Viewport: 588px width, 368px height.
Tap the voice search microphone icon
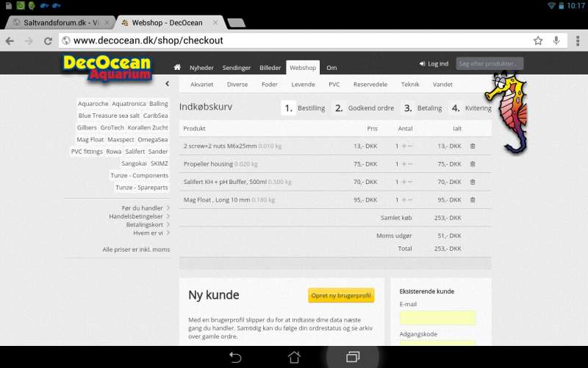click(556, 40)
